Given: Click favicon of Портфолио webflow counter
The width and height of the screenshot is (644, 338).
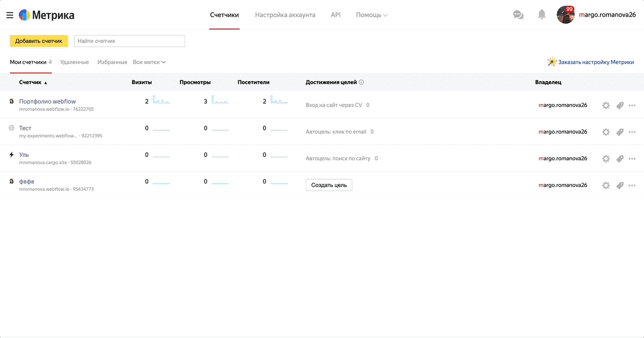Looking at the screenshot, I should 12,101.
